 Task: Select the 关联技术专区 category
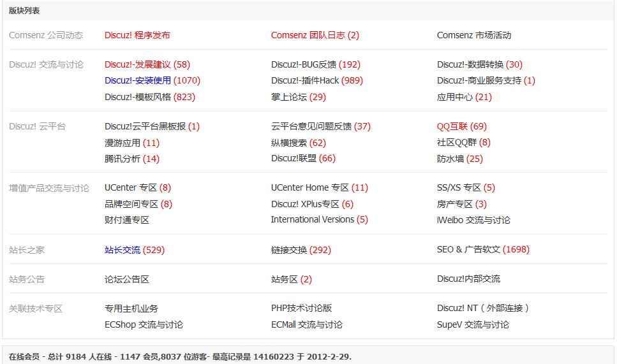[36, 309]
